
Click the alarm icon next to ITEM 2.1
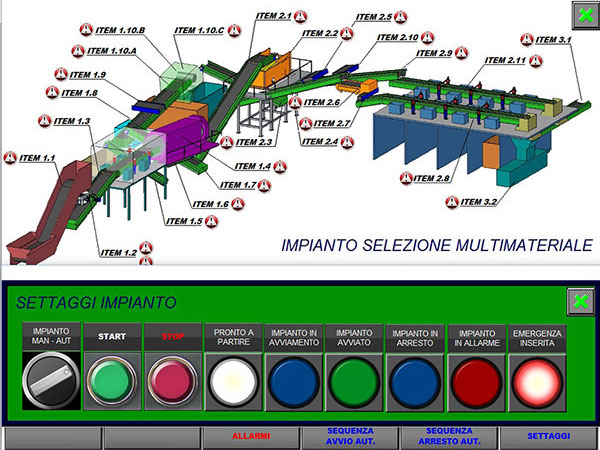pos(299,16)
